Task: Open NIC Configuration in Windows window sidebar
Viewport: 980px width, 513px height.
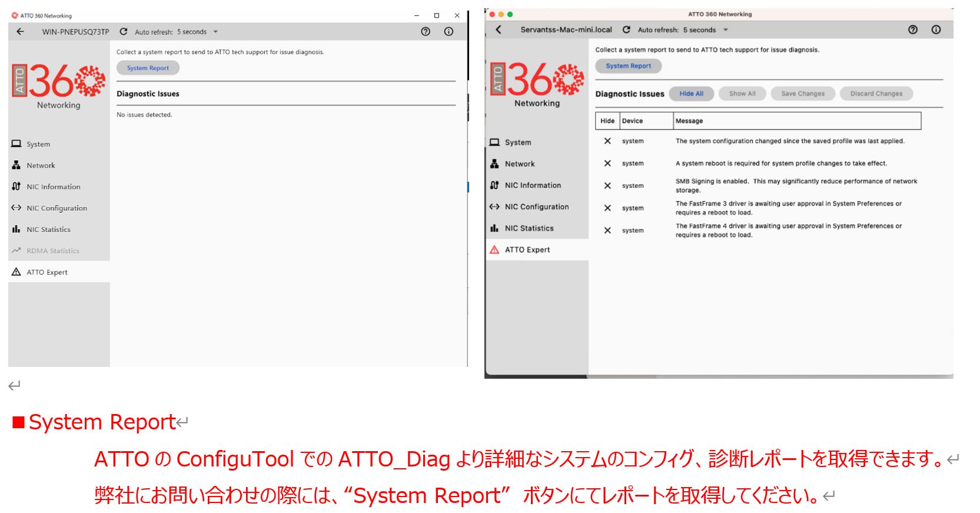Action: [59, 208]
